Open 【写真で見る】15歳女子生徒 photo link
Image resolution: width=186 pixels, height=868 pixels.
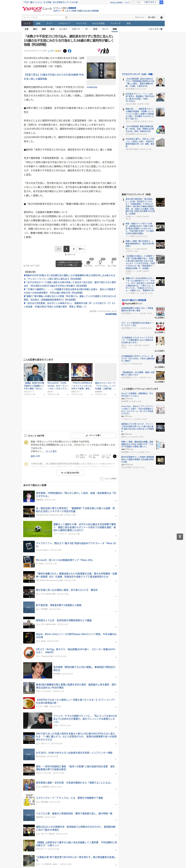coord(54,77)
